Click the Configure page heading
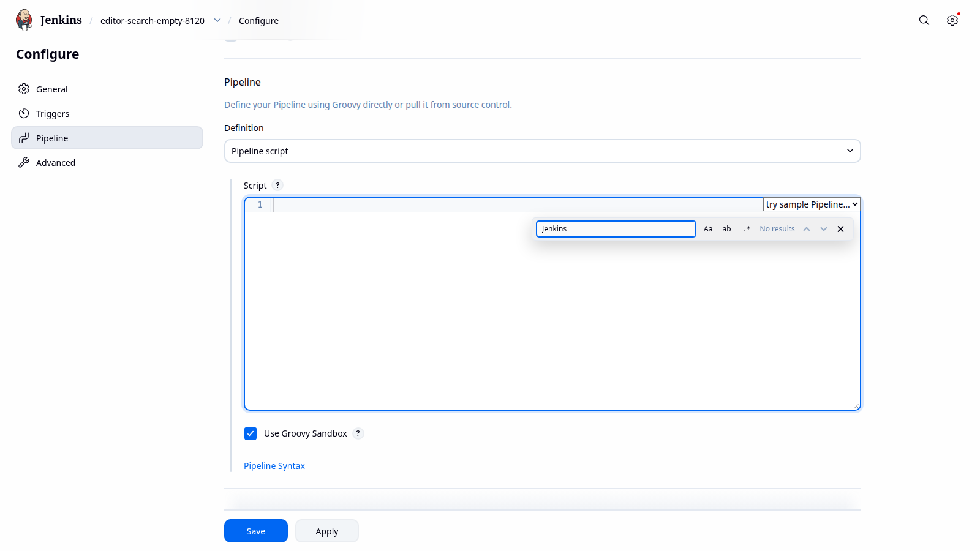 click(x=48, y=54)
